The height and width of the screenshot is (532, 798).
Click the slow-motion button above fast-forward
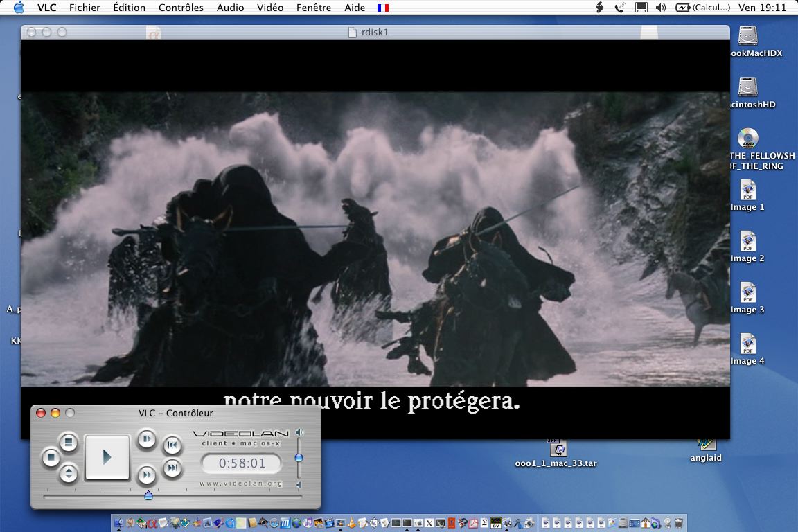tap(147, 439)
